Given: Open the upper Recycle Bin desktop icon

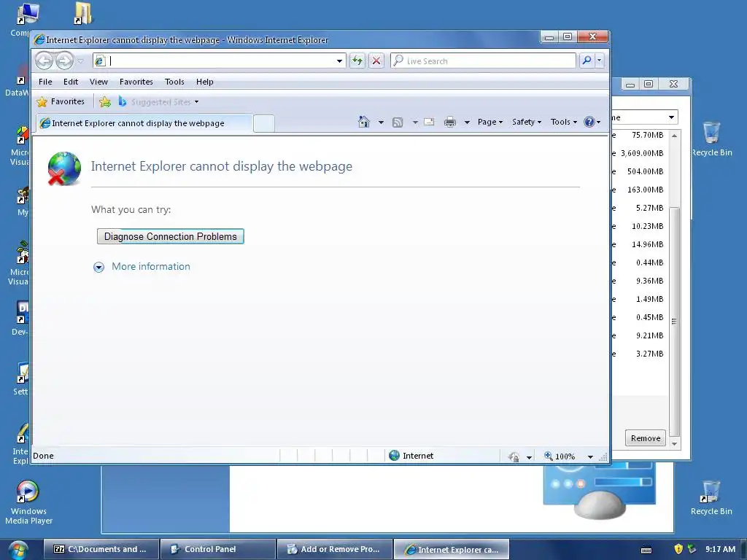Looking at the screenshot, I should (711, 138).
